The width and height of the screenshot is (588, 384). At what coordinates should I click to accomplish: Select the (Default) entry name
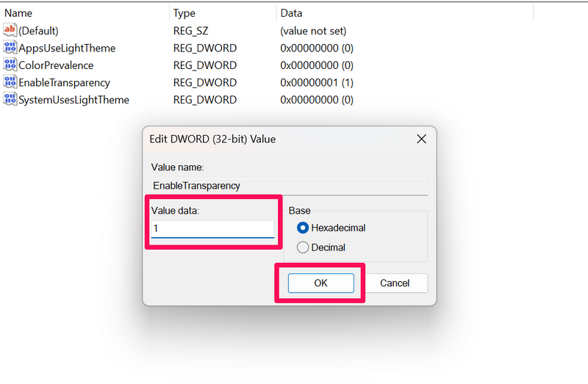[x=39, y=31]
